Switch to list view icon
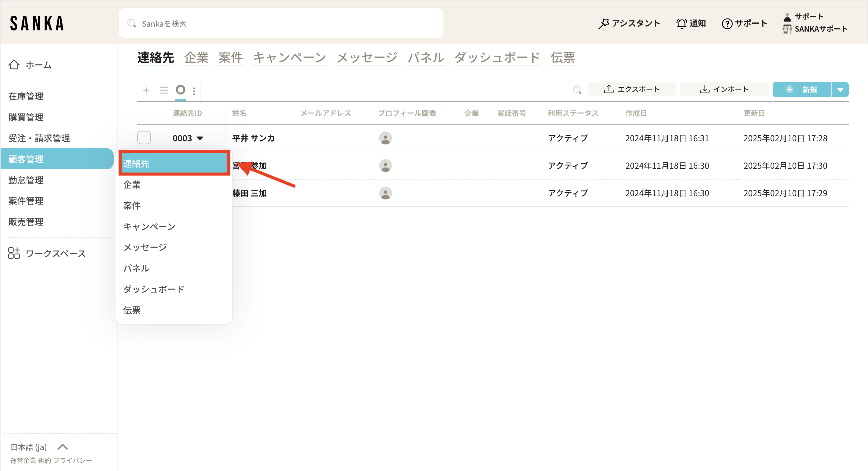868x471 pixels. pyautogui.click(x=164, y=90)
